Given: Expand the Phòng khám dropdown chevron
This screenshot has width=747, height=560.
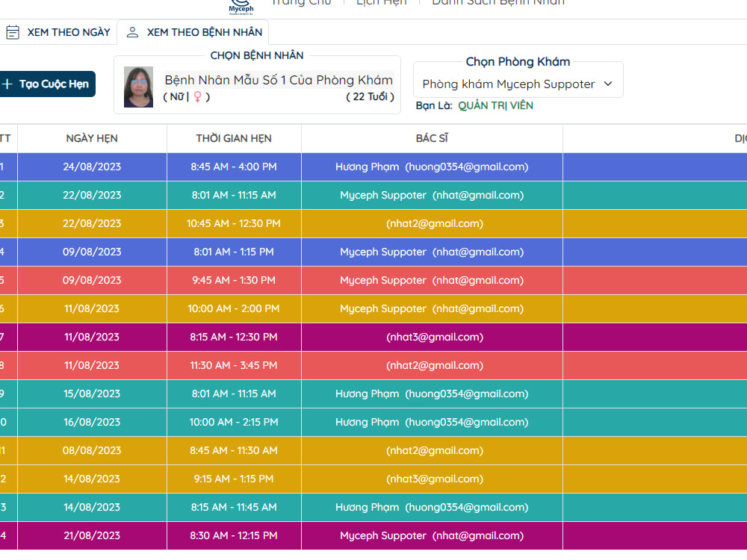Looking at the screenshot, I should click(608, 84).
